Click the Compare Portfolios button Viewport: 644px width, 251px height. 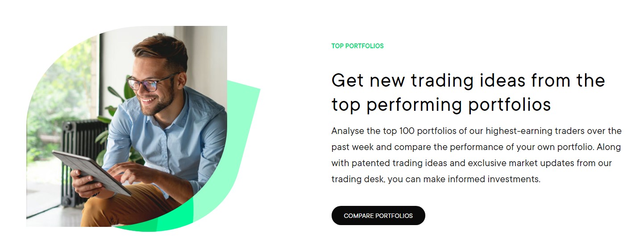[378, 215]
